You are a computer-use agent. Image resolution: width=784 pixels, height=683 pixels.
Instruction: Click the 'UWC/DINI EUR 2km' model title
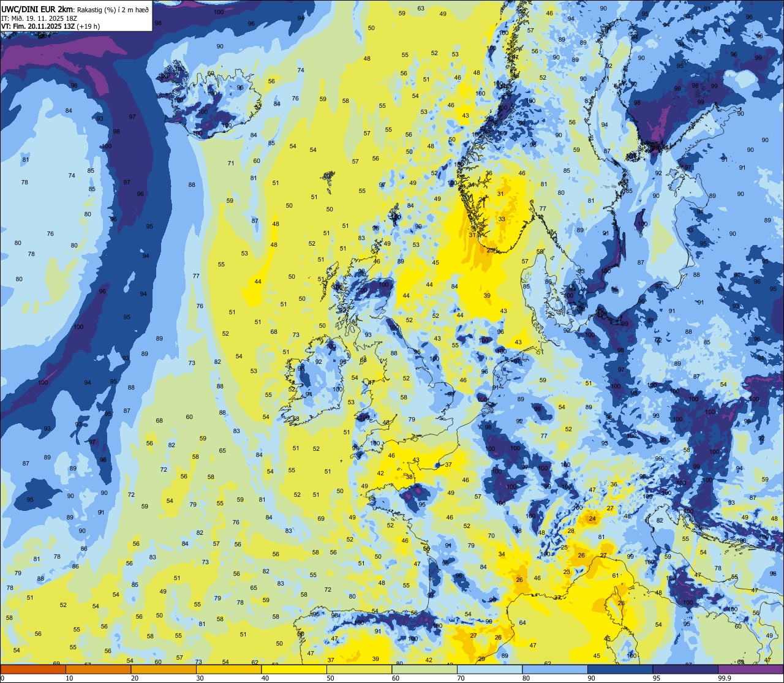click(37, 9)
